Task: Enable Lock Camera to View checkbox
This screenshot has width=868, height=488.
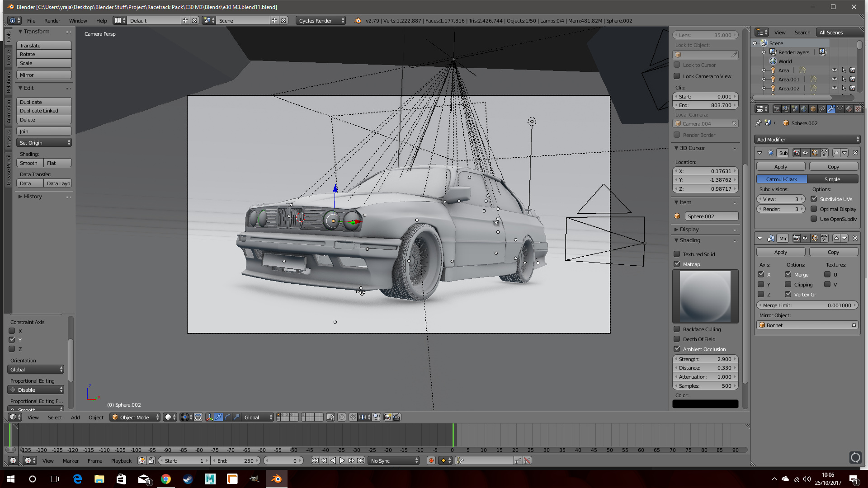Action: tap(677, 76)
